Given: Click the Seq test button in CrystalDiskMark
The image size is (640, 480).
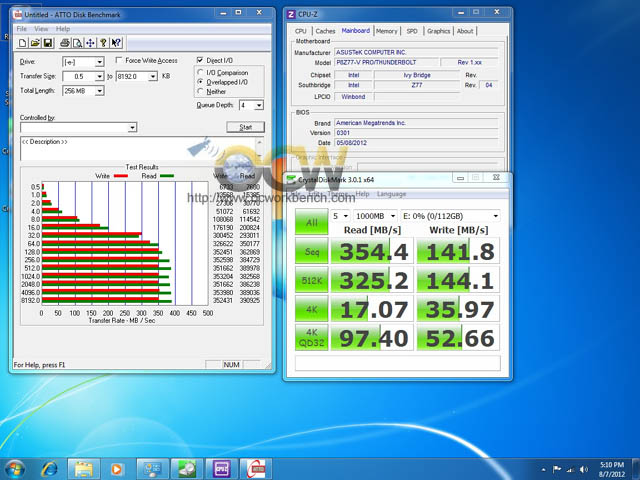Looking at the screenshot, I should (x=311, y=251).
